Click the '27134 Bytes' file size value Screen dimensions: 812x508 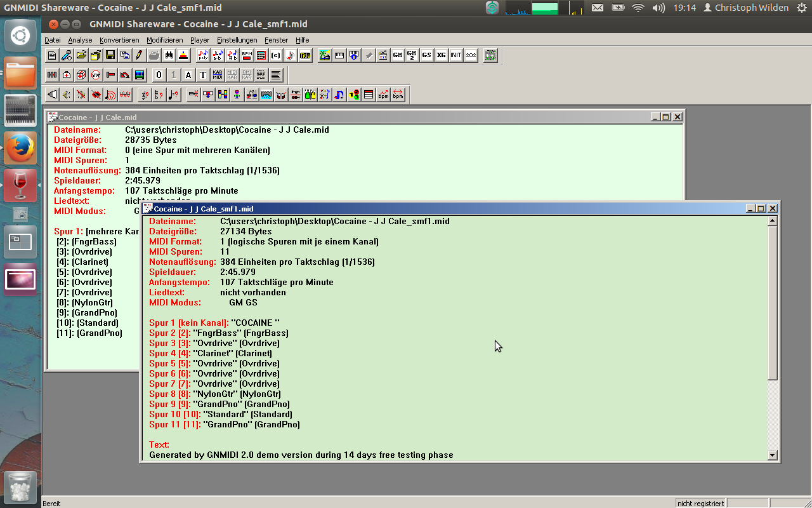tap(246, 231)
